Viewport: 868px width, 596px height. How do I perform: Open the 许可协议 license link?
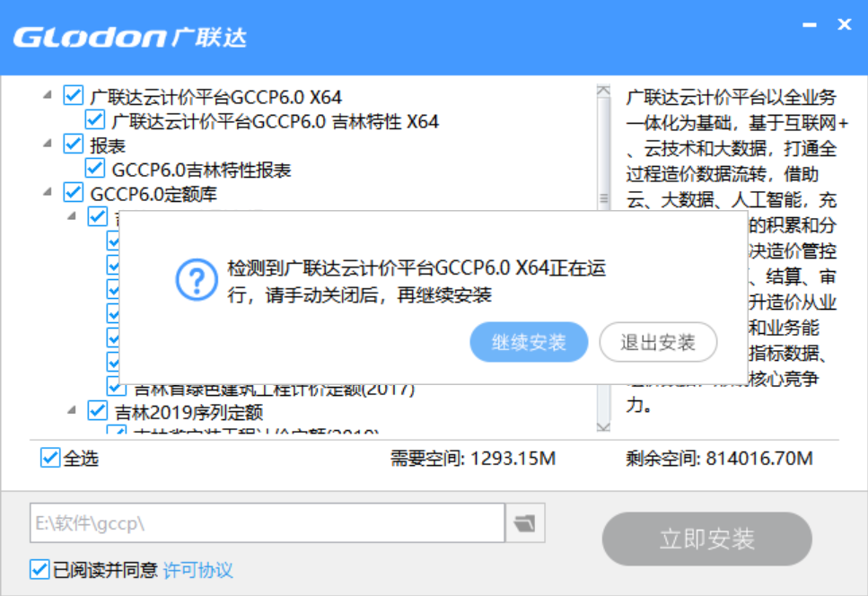point(198,569)
